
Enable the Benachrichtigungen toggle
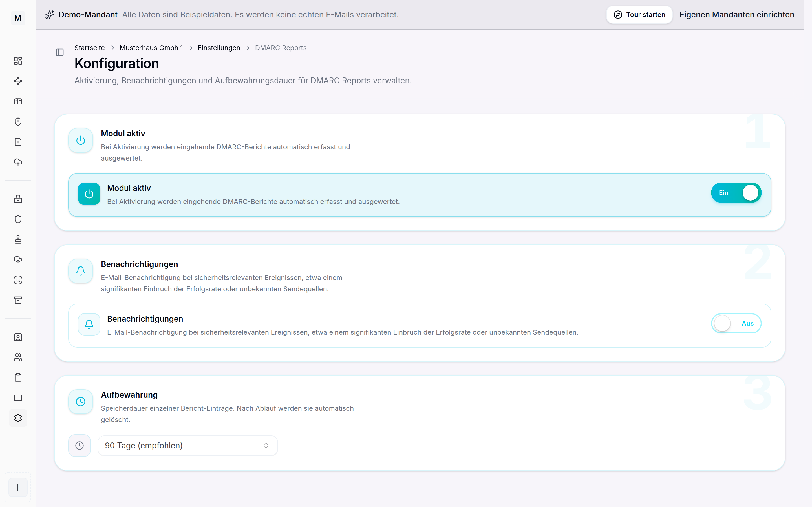736,323
